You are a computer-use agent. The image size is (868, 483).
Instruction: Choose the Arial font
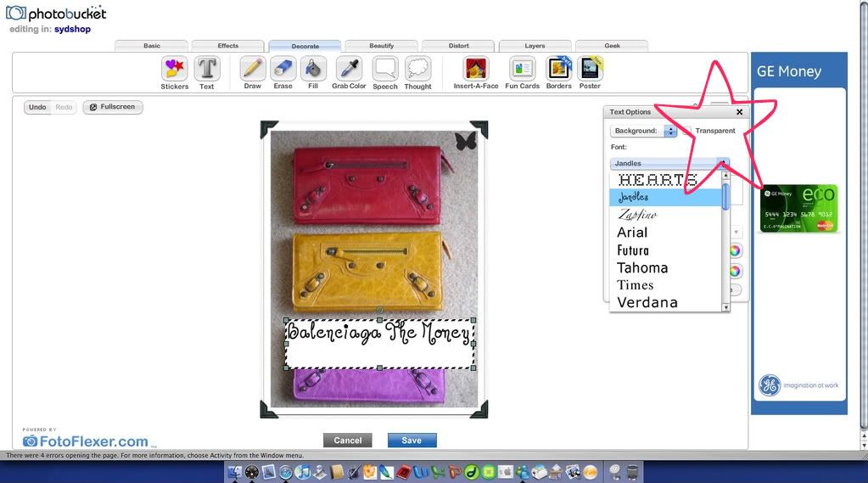point(665,232)
